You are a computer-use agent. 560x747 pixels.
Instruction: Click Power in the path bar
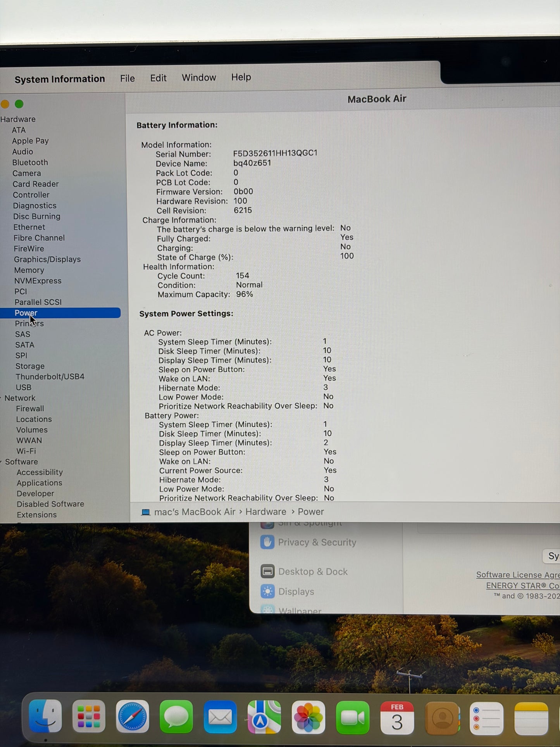(x=310, y=512)
